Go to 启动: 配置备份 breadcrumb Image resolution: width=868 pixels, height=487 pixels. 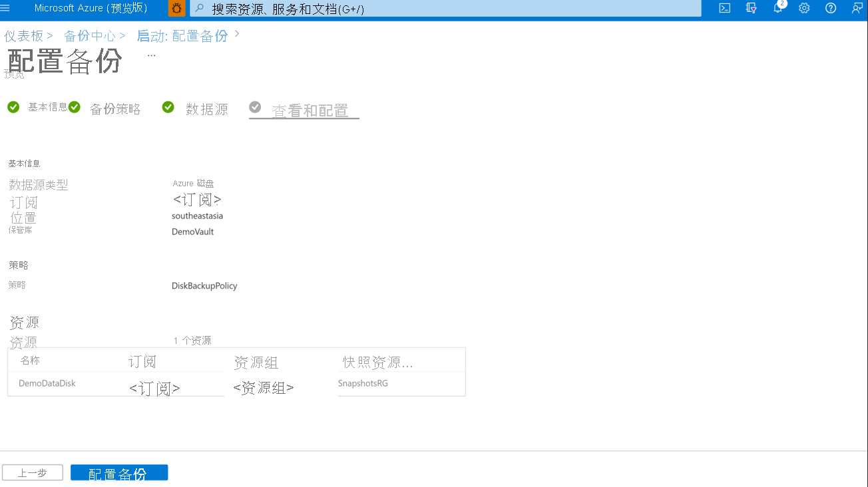tap(182, 36)
